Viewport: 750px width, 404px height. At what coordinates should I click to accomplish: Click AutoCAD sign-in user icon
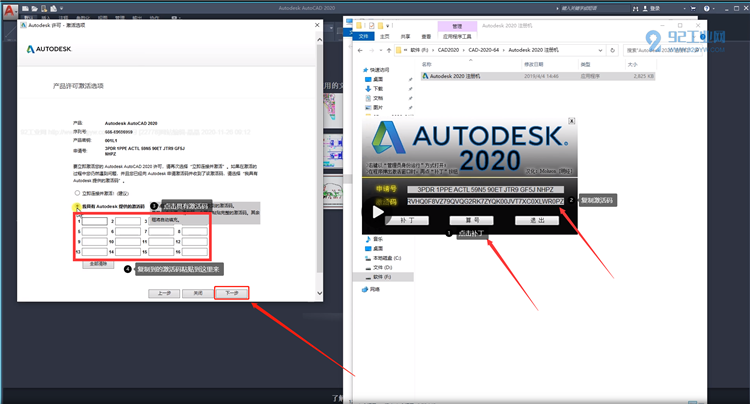(645, 8)
